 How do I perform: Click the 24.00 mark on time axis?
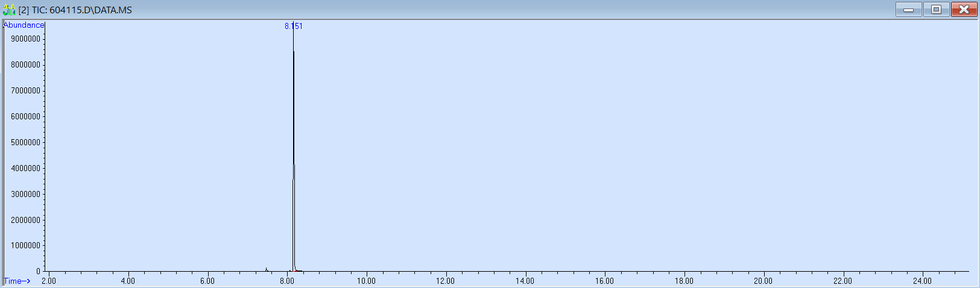click(922, 281)
